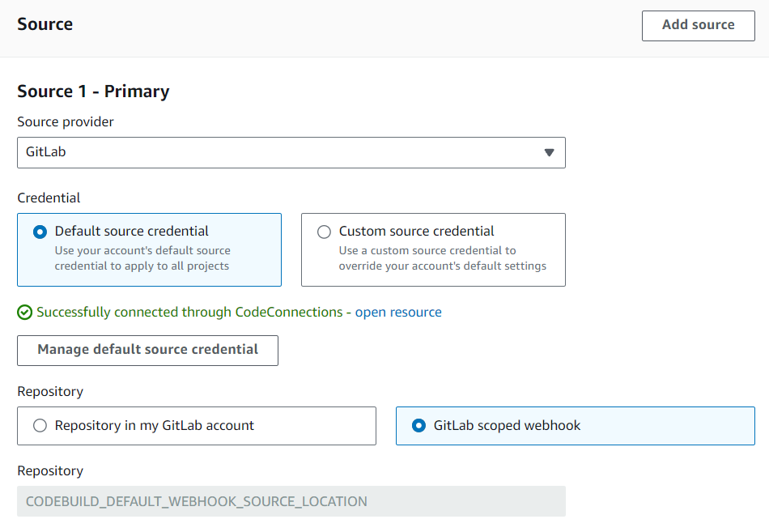The height and width of the screenshot is (532, 769).
Task: Click the Source 1 - Primary heading
Action: [x=93, y=91]
